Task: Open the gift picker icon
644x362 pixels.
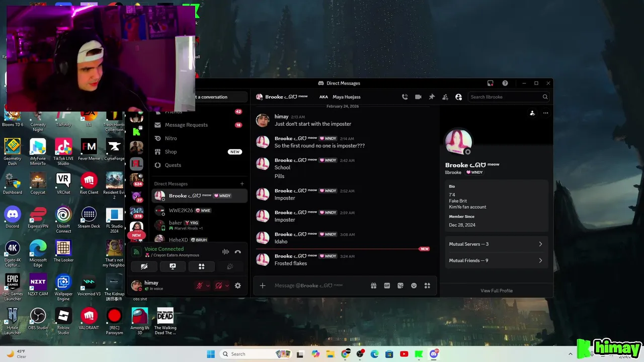Action: tap(373, 286)
